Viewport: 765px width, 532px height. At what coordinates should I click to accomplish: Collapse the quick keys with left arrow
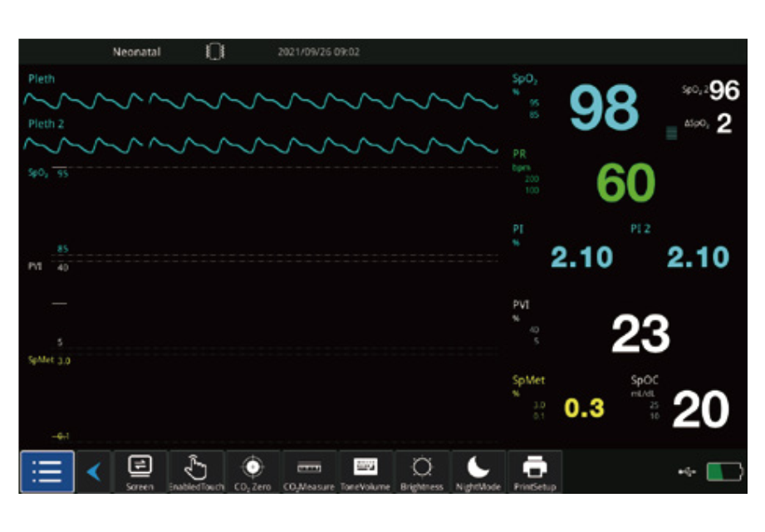[x=94, y=472]
